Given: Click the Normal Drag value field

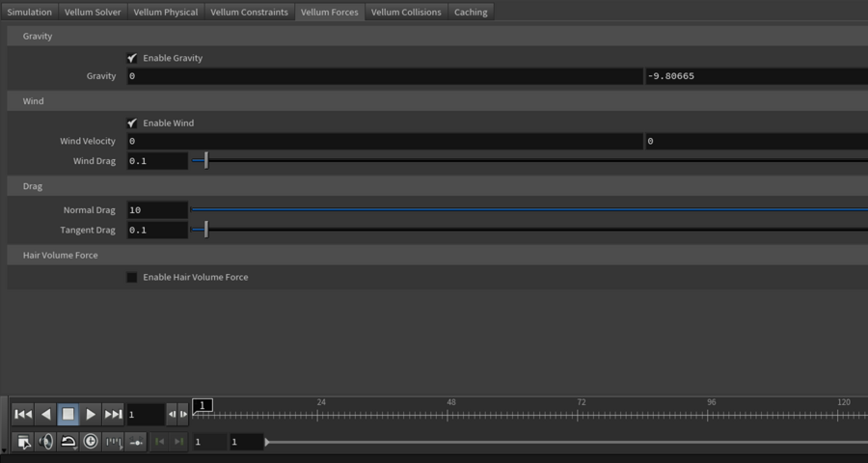Looking at the screenshot, I should tap(158, 210).
